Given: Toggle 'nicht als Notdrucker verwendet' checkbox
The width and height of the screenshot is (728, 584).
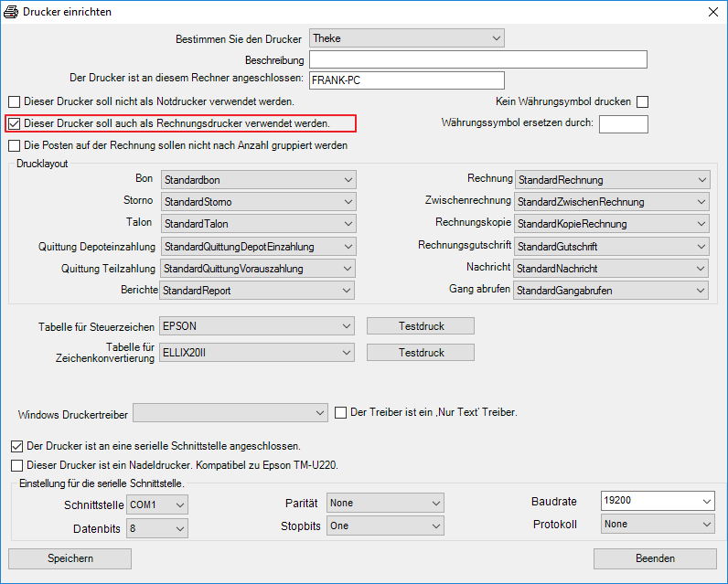Looking at the screenshot, I should (x=15, y=101).
